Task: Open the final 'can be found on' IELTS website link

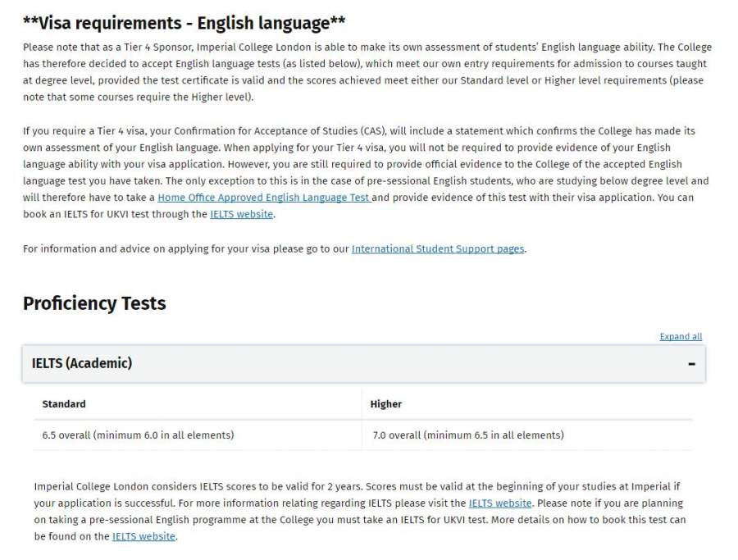Action: (x=143, y=537)
